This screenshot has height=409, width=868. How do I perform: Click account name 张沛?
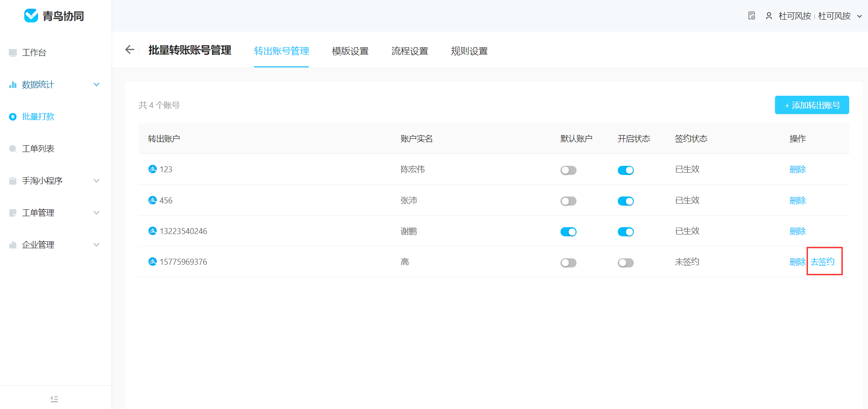(409, 201)
